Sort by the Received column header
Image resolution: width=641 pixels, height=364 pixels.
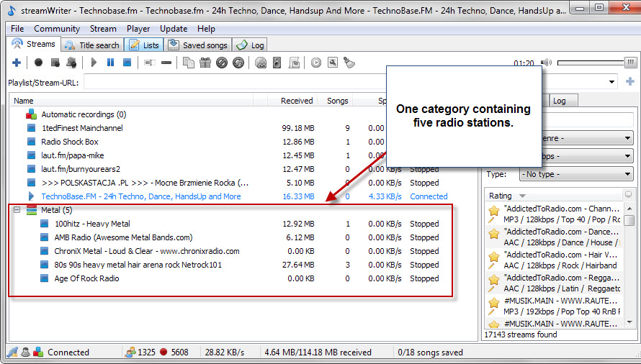[x=291, y=101]
